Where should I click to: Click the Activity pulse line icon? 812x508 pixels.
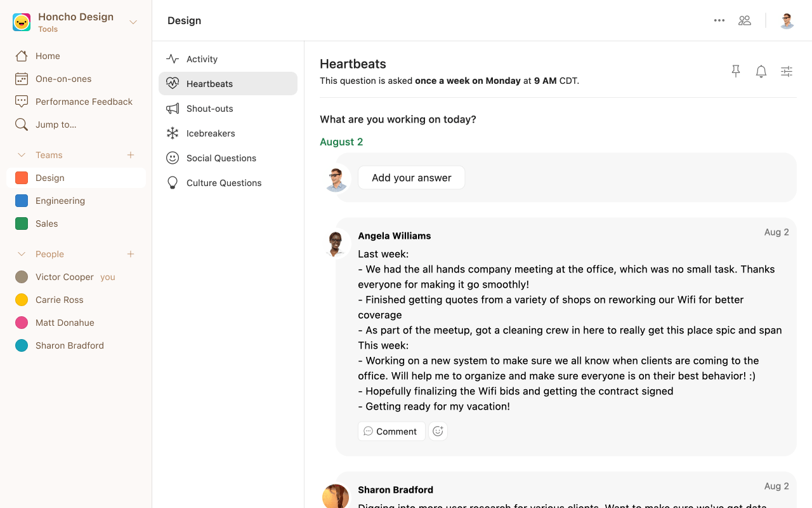173,59
